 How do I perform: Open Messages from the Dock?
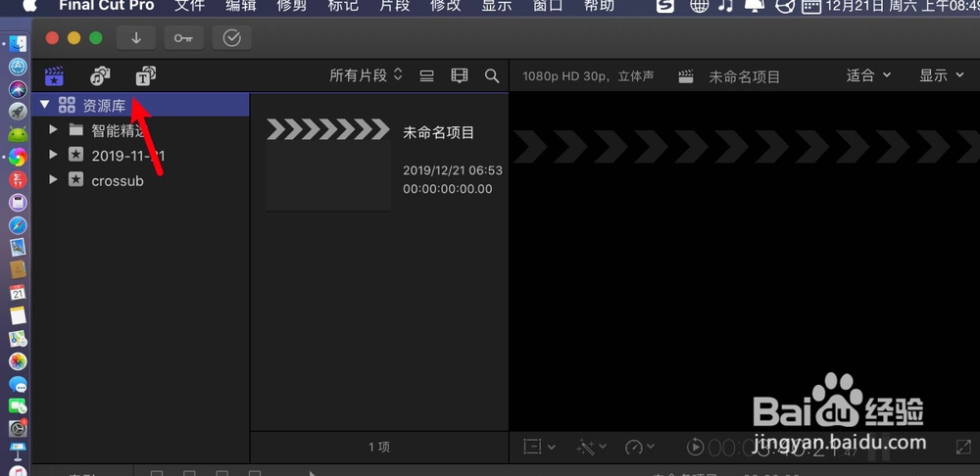(x=18, y=384)
